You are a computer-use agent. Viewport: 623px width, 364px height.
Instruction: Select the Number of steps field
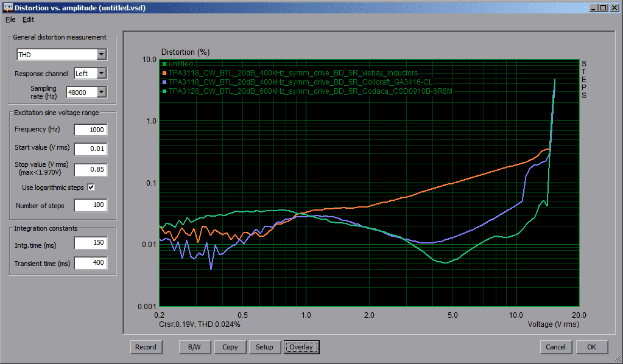(90, 206)
